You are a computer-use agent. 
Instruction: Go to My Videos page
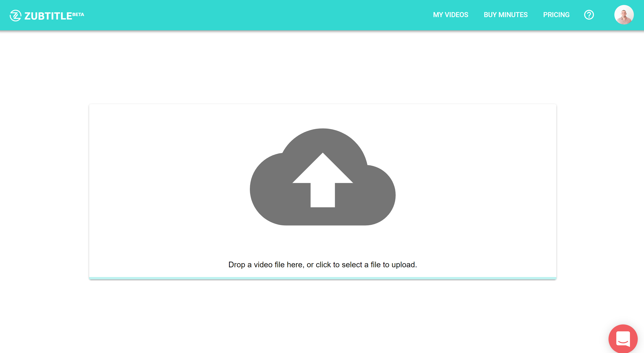point(451,15)
